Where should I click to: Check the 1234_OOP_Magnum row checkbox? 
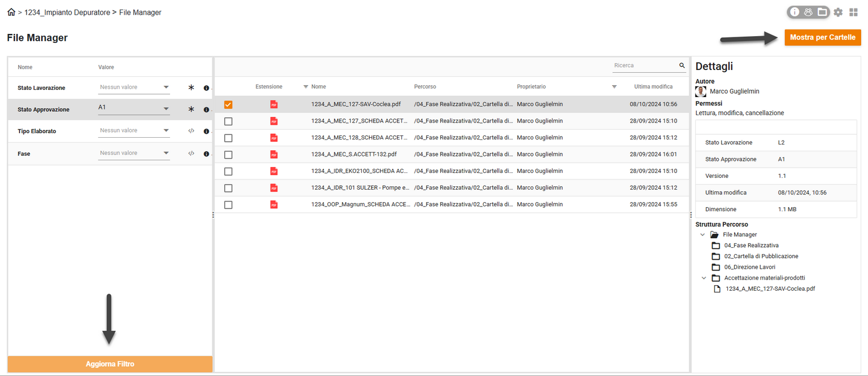(228, 204)
